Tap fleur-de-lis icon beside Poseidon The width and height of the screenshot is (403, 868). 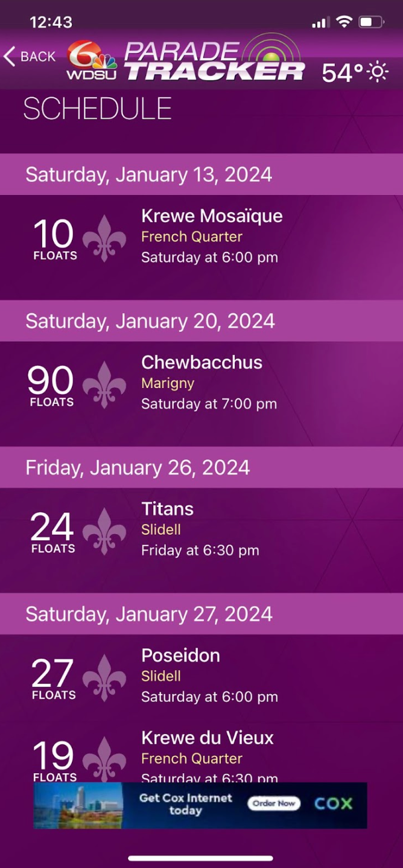point(104,678)
